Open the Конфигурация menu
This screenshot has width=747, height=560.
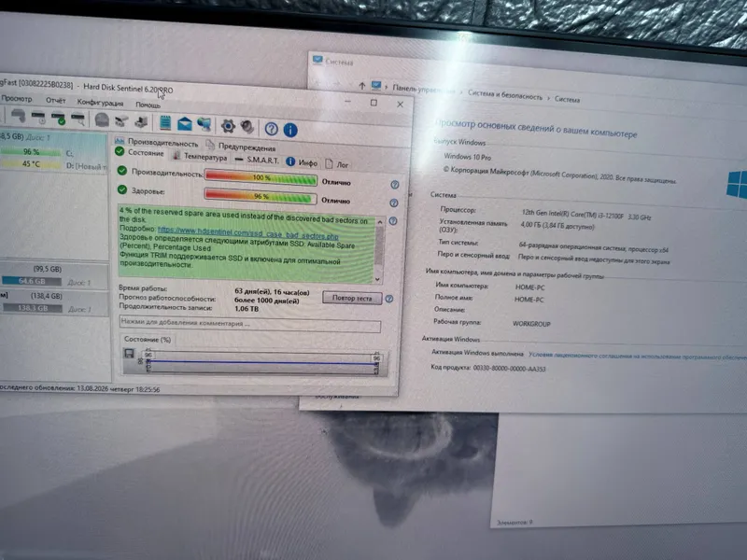pyautogui.click(x=100, y=103)
